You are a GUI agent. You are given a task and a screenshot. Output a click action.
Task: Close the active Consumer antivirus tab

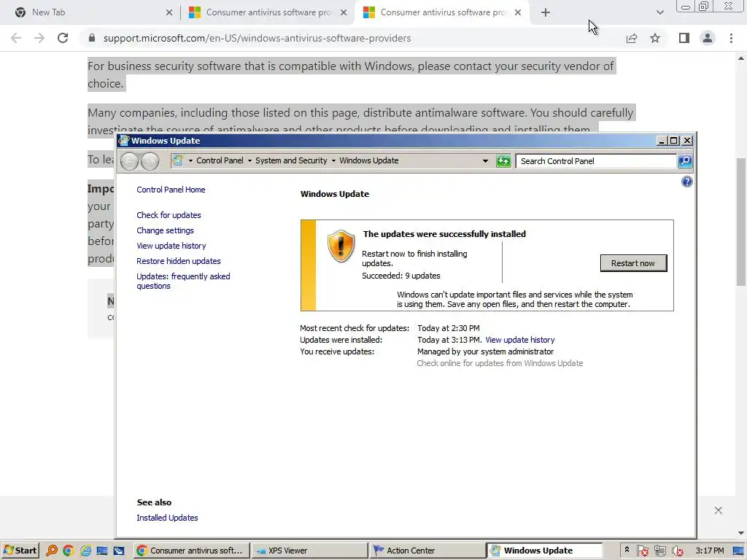(518, 13)
